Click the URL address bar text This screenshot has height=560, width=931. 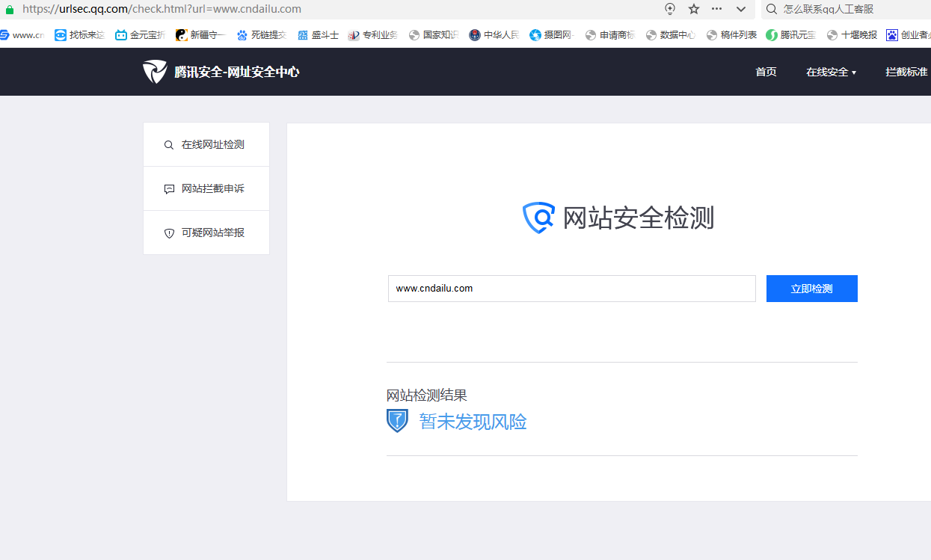(x=162, y=9)
